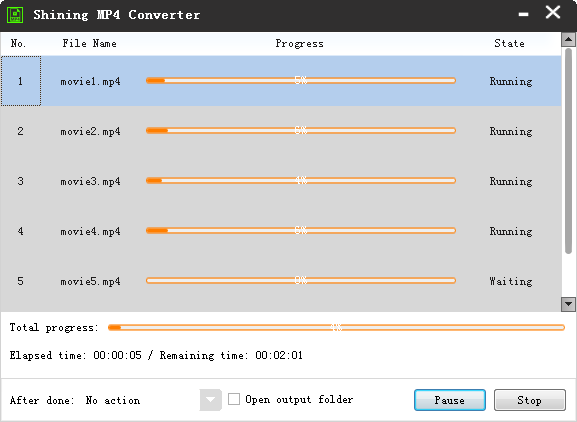Click the State column header
The image size is (577, 422).
(509, 43)
